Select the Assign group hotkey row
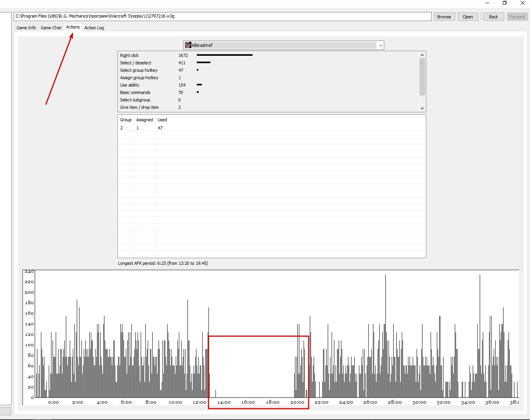 coord(268,78)
